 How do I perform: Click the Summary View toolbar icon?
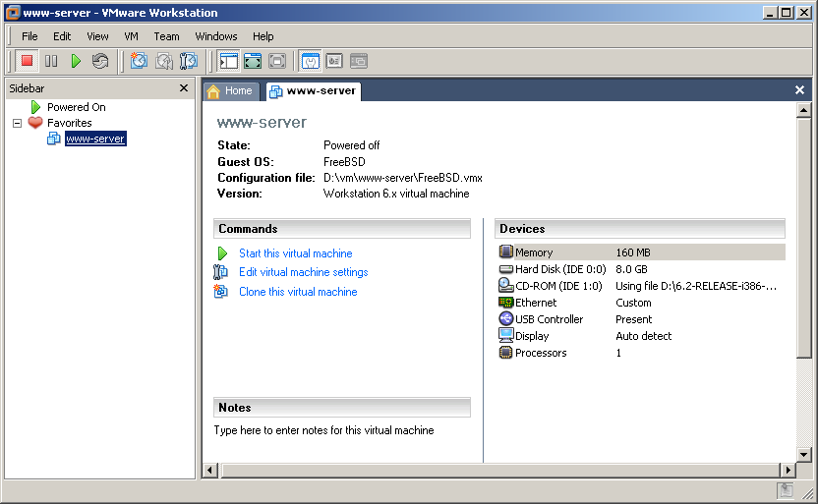310,61
